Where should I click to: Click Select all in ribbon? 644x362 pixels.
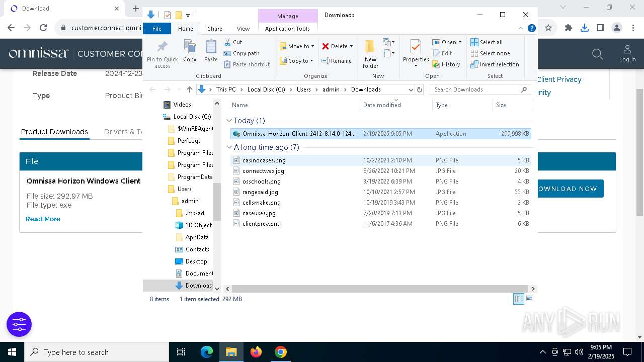click(x=487, y=42)
